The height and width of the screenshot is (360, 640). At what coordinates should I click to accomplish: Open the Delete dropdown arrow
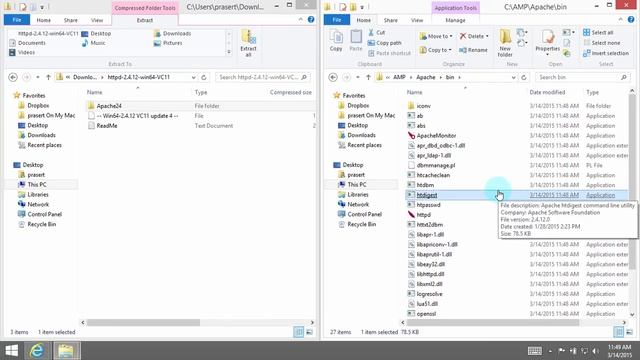coord(487,36)
